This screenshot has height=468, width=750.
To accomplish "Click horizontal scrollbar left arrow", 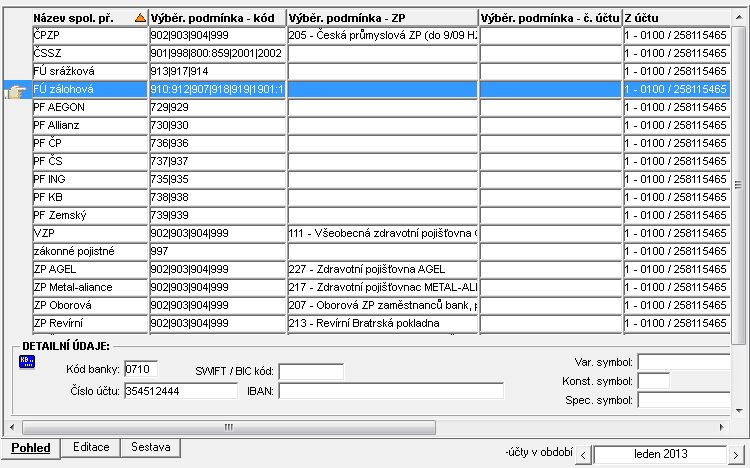I will 12,427.
